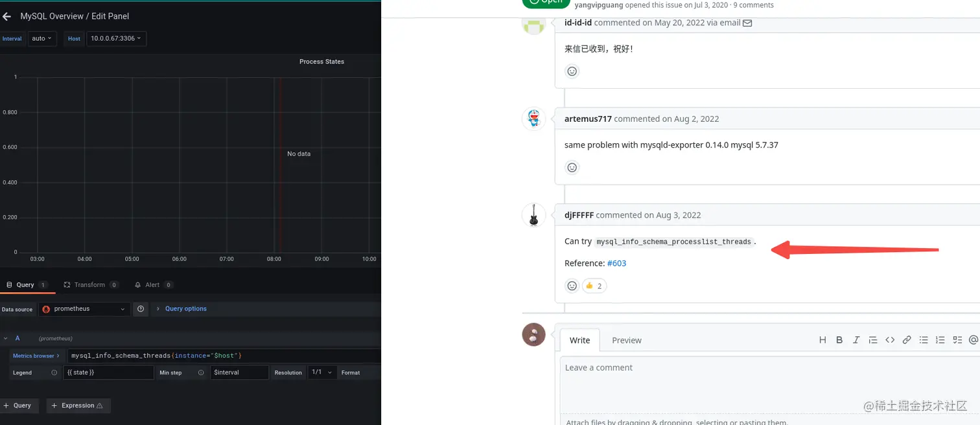Insert a numbered list
980x425 pixels.
[940, 340]
